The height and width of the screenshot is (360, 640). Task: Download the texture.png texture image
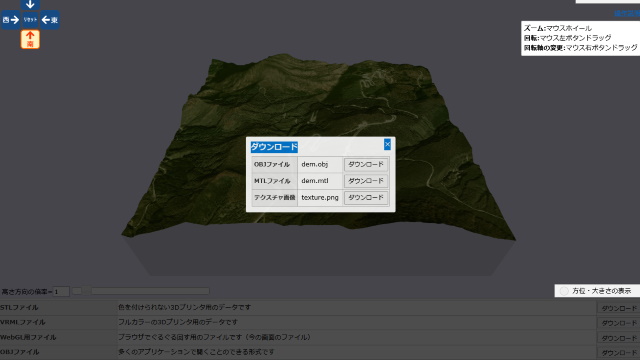tap(366, 198)
